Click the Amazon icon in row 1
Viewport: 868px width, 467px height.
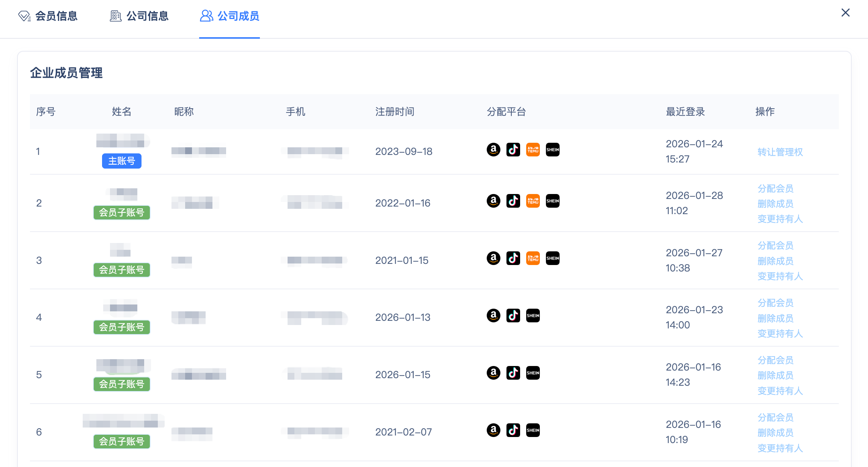pyautogui.click(x=493, y=150)
